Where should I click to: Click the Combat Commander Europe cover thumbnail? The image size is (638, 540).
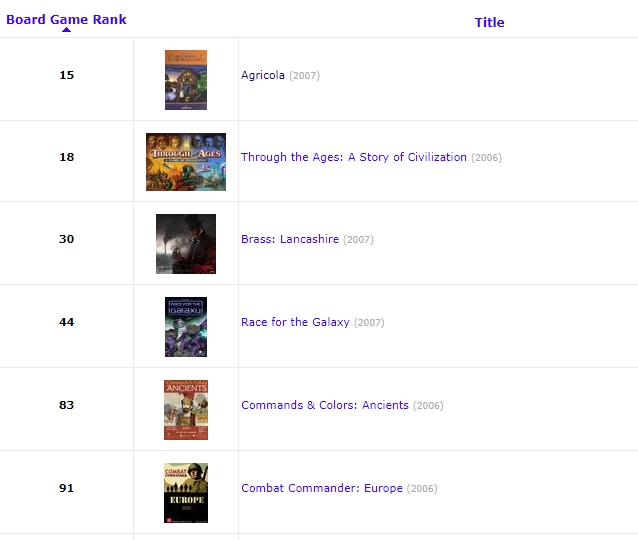point(186,493)
